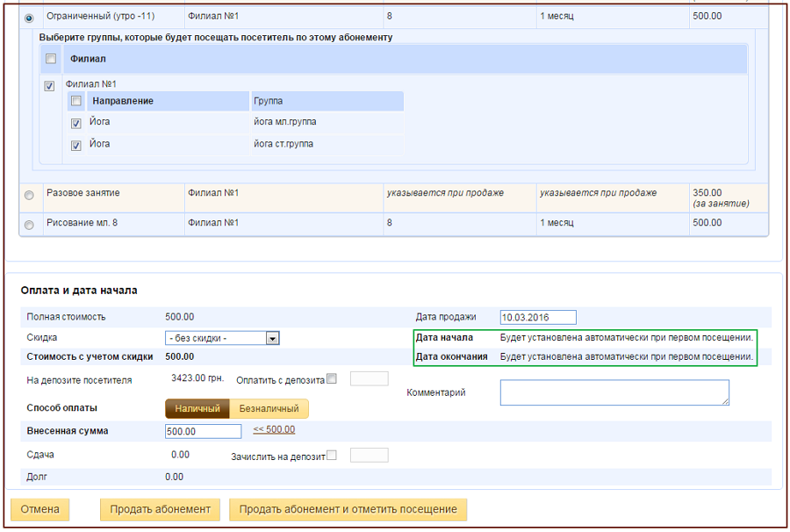Click the 'Группа' column header
The width and height of the screenshot is (790, 532).
[x=327, y=101]
